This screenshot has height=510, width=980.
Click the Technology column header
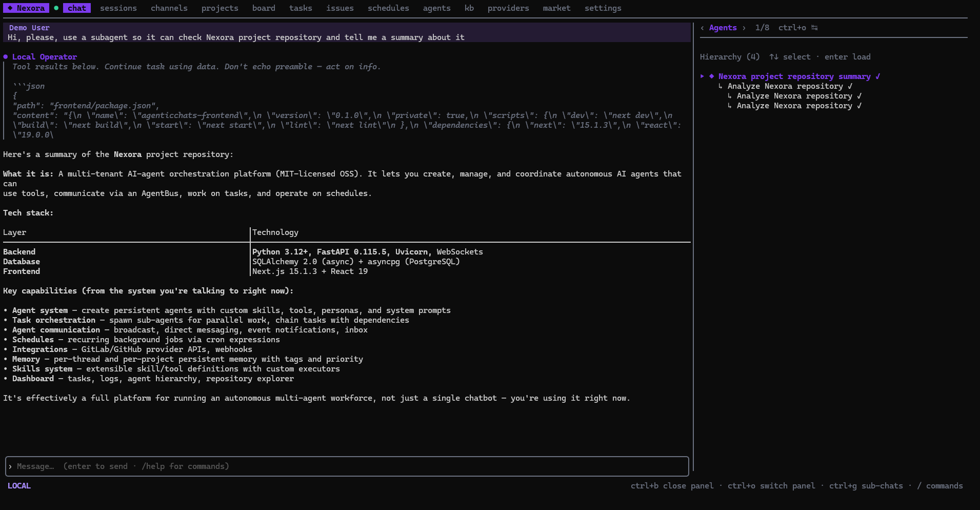pyautogui.click(x=275, y=232)
